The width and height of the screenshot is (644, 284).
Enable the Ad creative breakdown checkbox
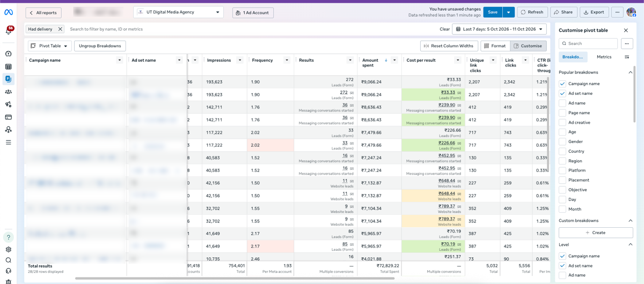562,122
